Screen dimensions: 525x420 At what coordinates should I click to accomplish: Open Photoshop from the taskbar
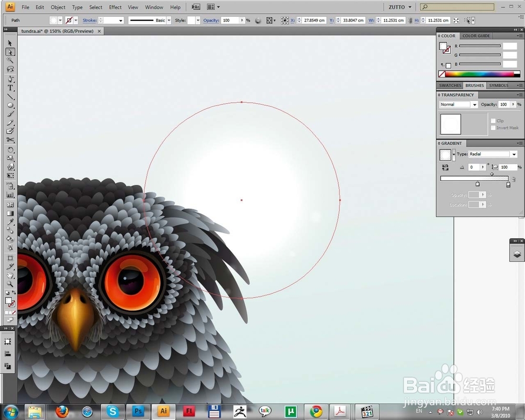pyautogui.click(x=138, y=411)
